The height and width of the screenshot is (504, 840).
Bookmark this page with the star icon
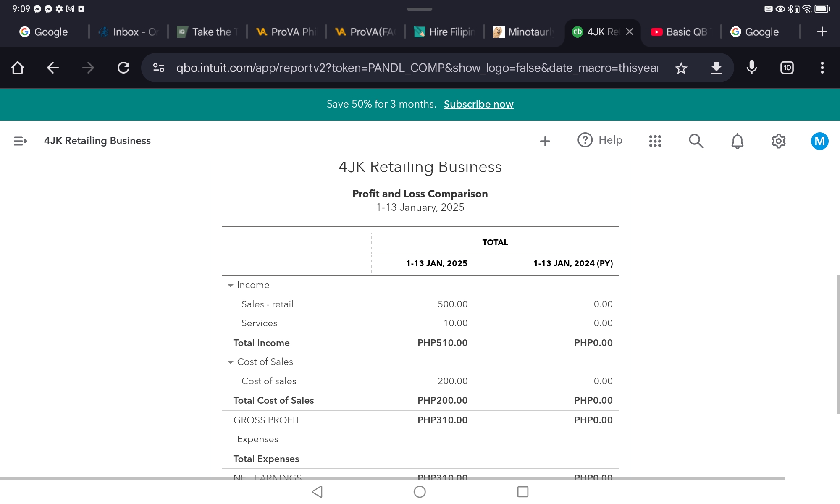681,68
